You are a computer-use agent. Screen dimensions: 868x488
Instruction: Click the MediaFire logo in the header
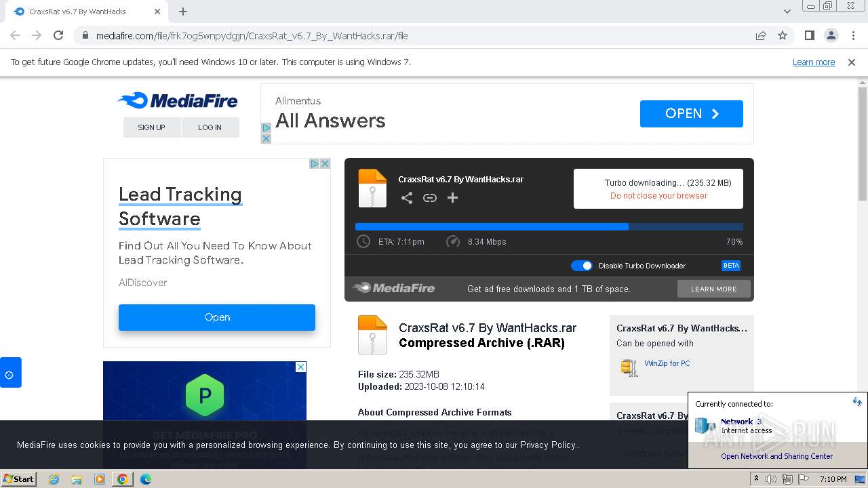tap(178, 101)
